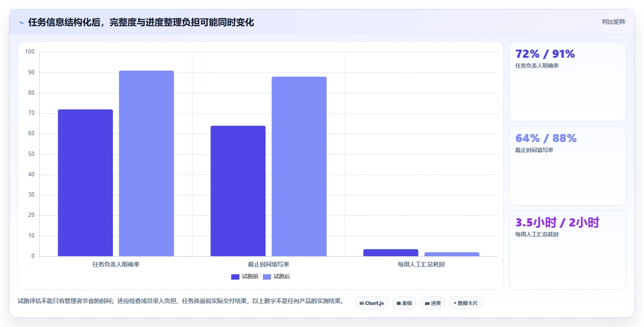Click the footer note starting 试跑评估不能只看
The image size is (644, 327).
(x=181, y=301)
